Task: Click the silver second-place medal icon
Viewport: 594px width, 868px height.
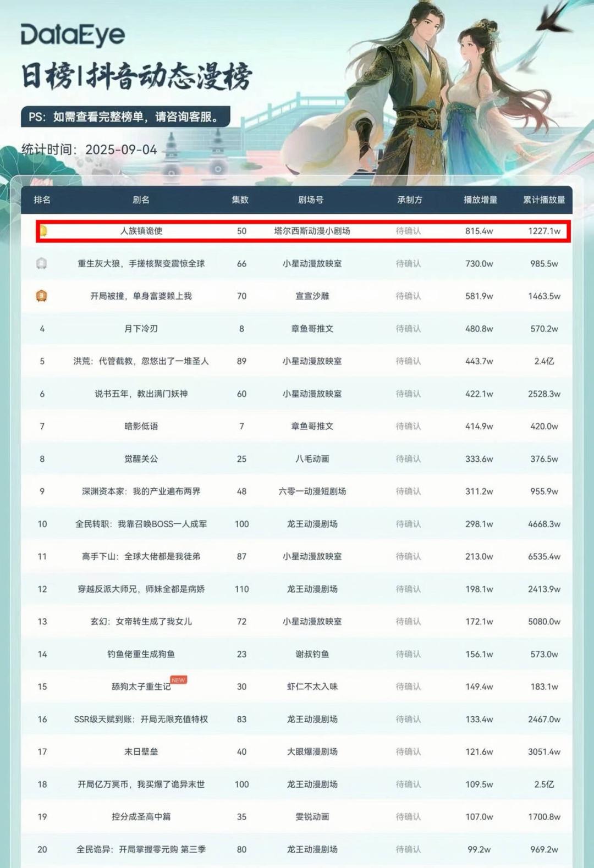Action: pyautogui.click(x=41, y=264)
